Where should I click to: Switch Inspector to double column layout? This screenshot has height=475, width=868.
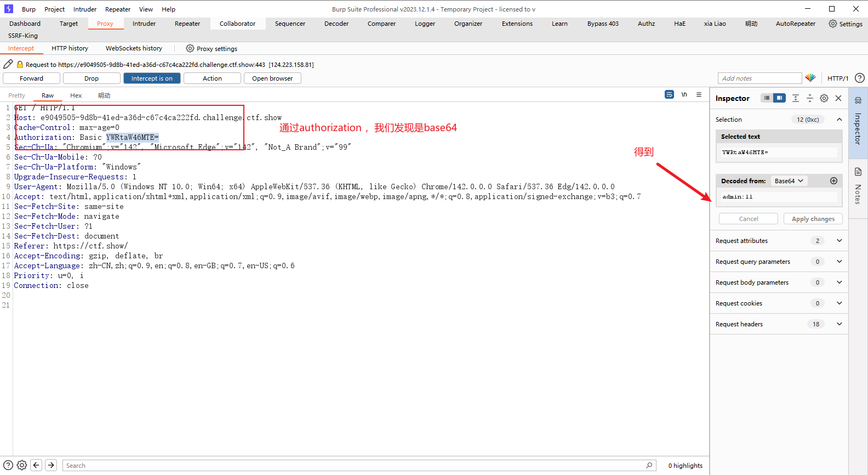pyautogui.click(x=779, y=98)
